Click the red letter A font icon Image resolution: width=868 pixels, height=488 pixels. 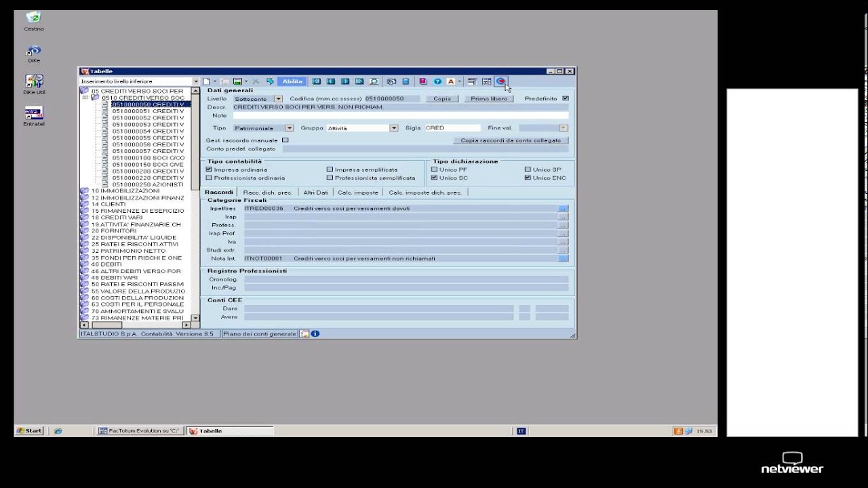point(450,81)
